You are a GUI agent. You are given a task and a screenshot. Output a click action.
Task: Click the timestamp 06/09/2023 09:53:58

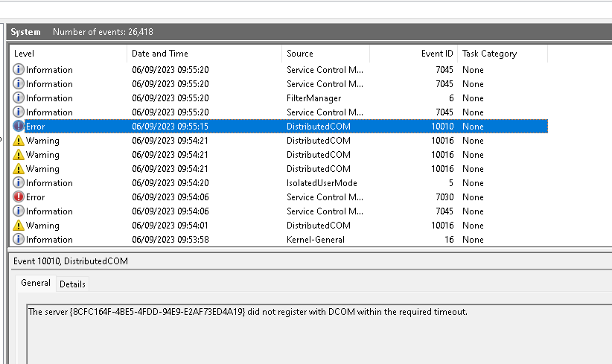(x=170, y=240)
